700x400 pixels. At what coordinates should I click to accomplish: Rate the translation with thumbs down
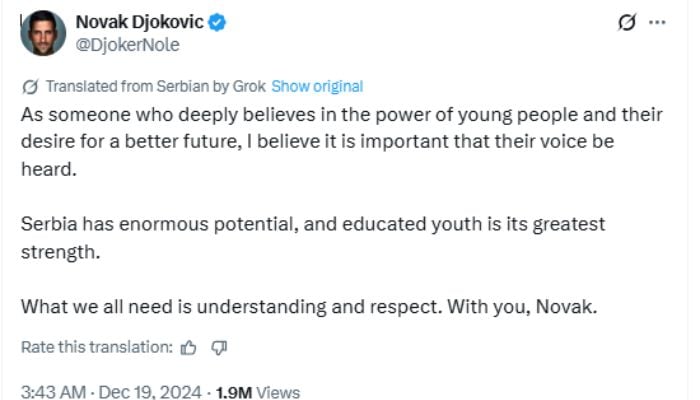[x=220, y=347]
